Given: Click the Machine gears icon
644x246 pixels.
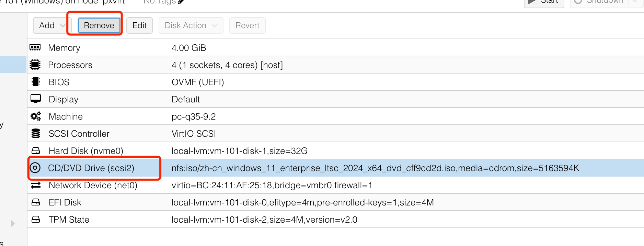Looking at the screenshot, I should 35,116.
